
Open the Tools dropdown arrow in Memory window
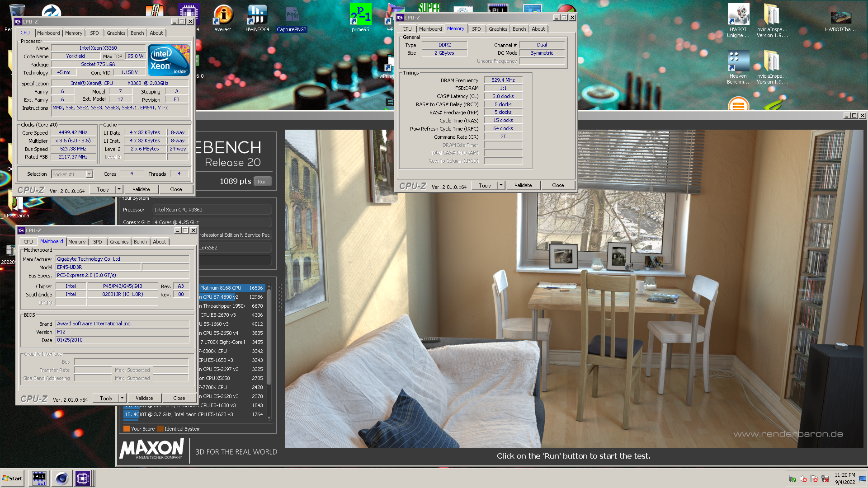[501, 185]
